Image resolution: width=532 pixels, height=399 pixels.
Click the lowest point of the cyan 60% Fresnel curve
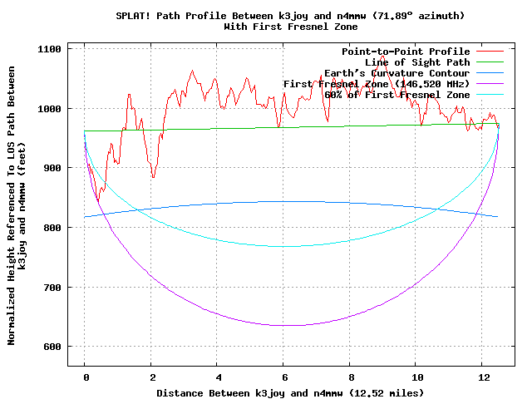click(x=287, y=246)
